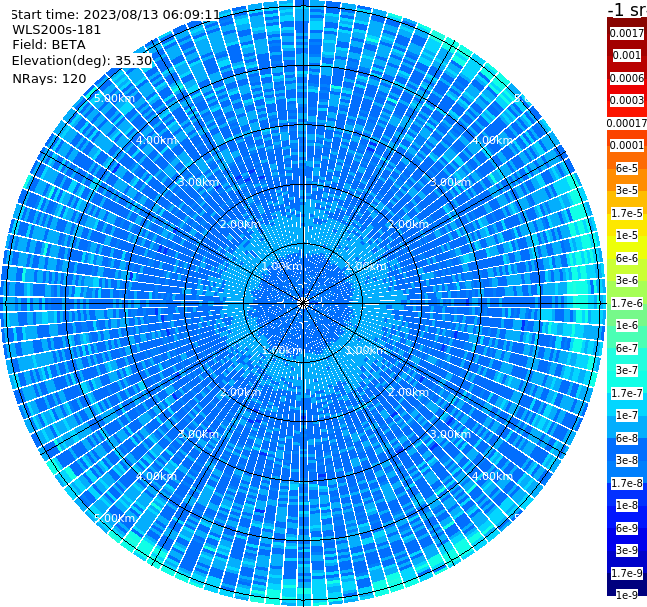The image size is (647, 607).
Task: Select the "3e-8" color scale label
Action: click(627, 460)
